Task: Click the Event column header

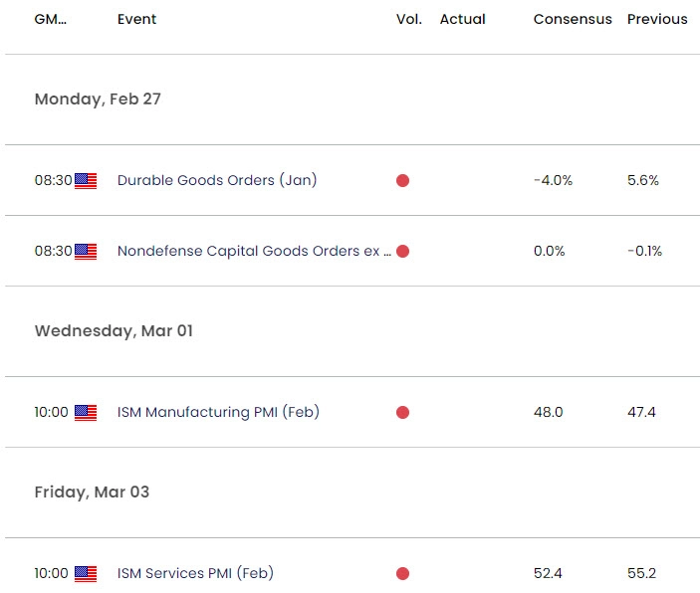Action: (x=136, y=19)
